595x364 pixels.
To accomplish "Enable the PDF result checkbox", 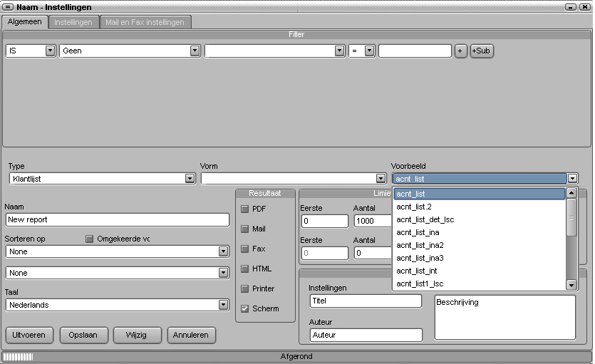I will [x=245, y=209].
